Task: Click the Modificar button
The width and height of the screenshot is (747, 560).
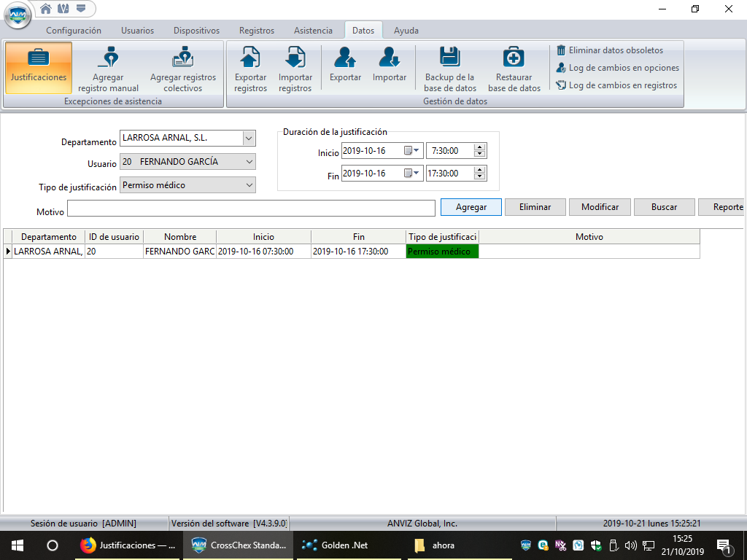Action: (600, 207)
